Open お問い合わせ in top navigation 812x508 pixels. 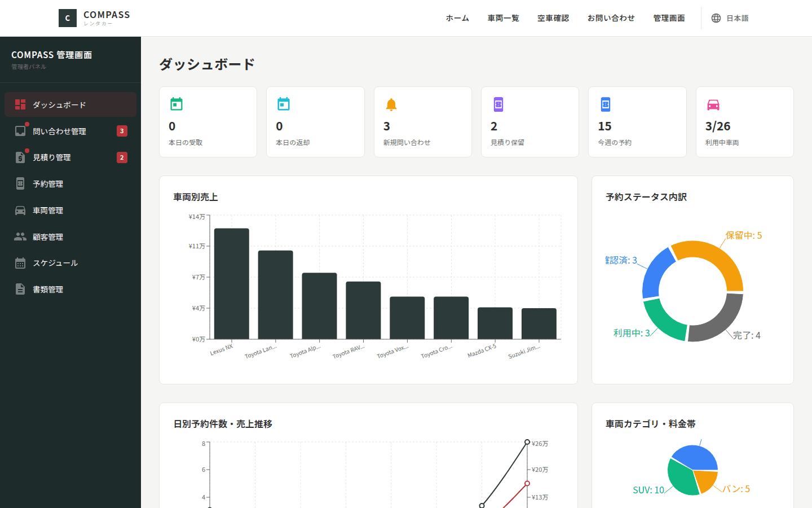pos(611,18)
